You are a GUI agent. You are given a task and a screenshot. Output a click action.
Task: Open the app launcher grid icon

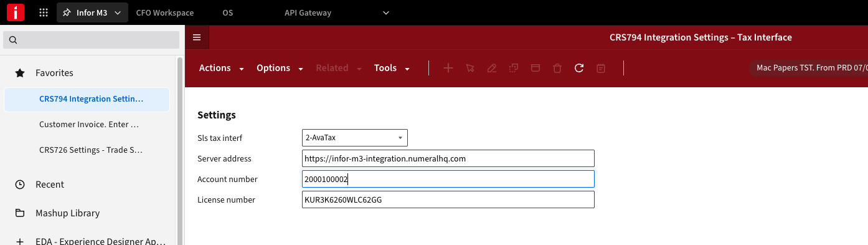[44, 12]
